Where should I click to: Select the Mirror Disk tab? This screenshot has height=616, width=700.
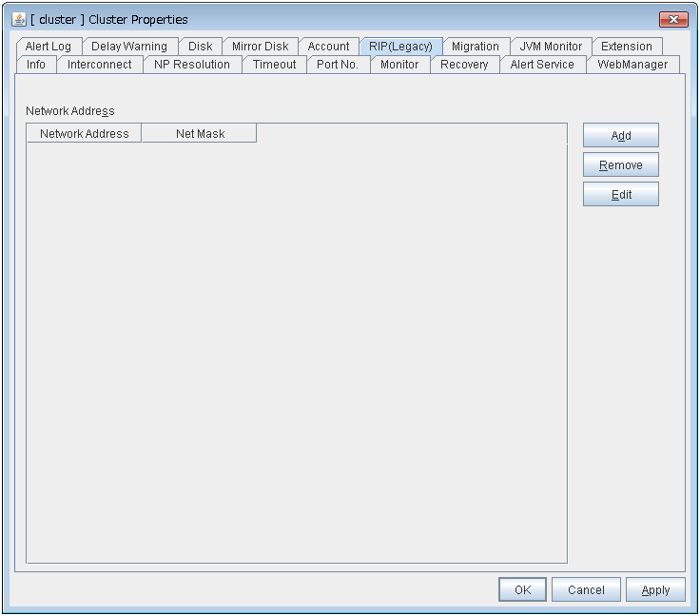click(260, 47)
